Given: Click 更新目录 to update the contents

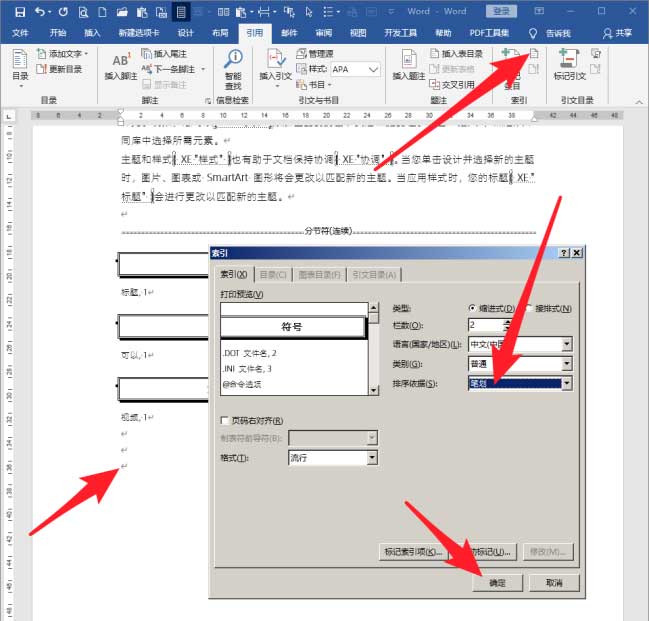Looking at the screenshot, I should (x=59, y=69).
